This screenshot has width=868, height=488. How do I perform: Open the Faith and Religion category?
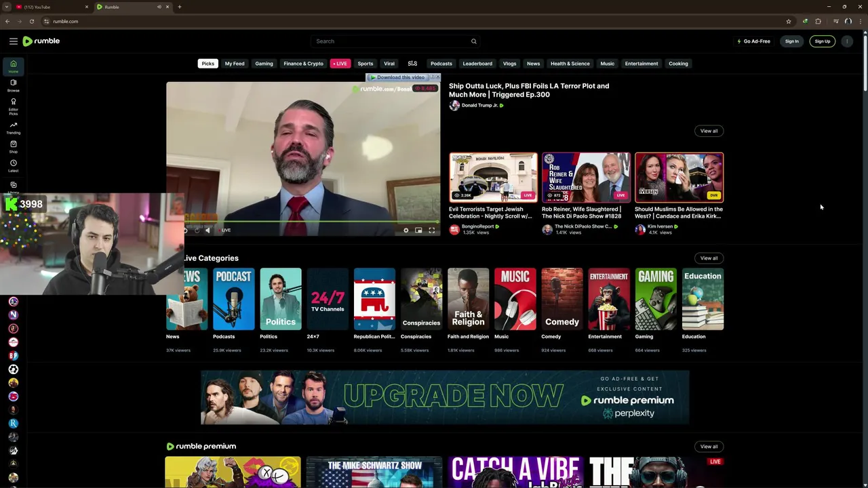tap(468, 299)
